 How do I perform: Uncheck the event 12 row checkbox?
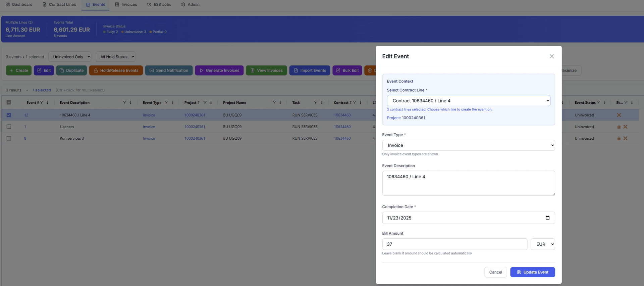(x=9, y=115)
